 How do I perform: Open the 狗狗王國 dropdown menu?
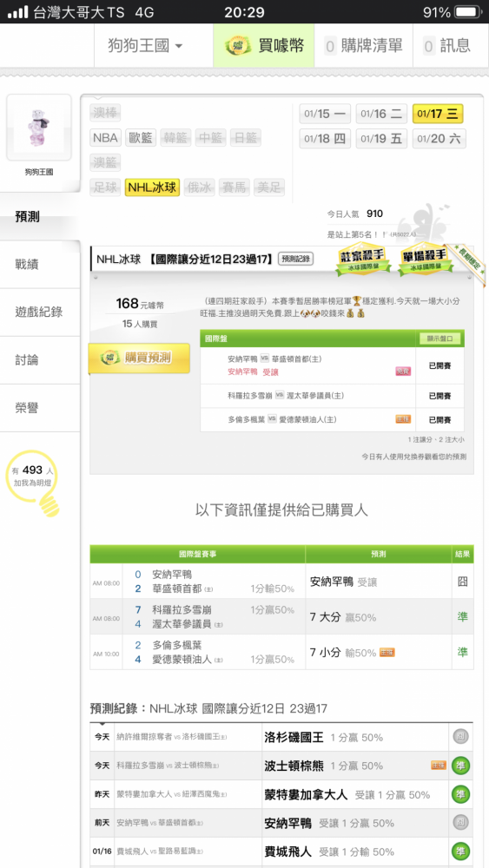tap(145, 45)
